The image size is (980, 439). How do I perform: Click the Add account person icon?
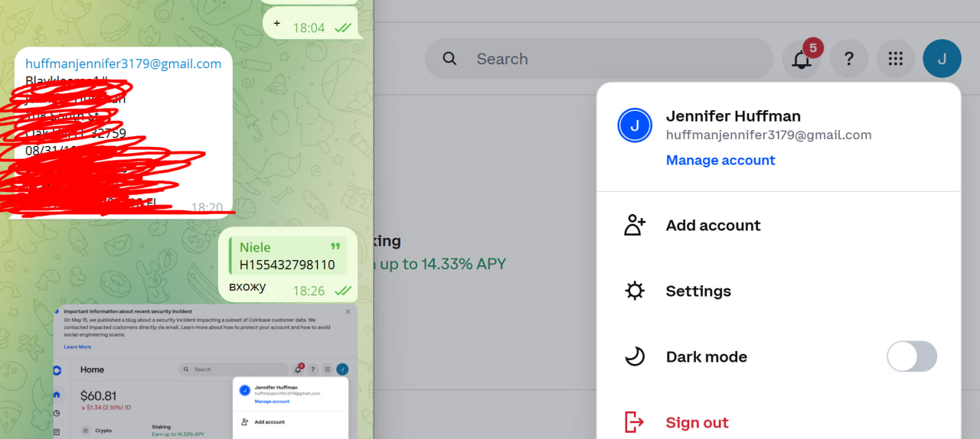(635, 225)
